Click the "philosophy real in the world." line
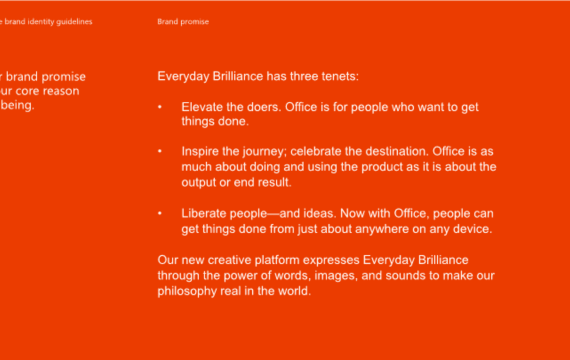This screenshot has width=570, height=360. pos(234,291)
